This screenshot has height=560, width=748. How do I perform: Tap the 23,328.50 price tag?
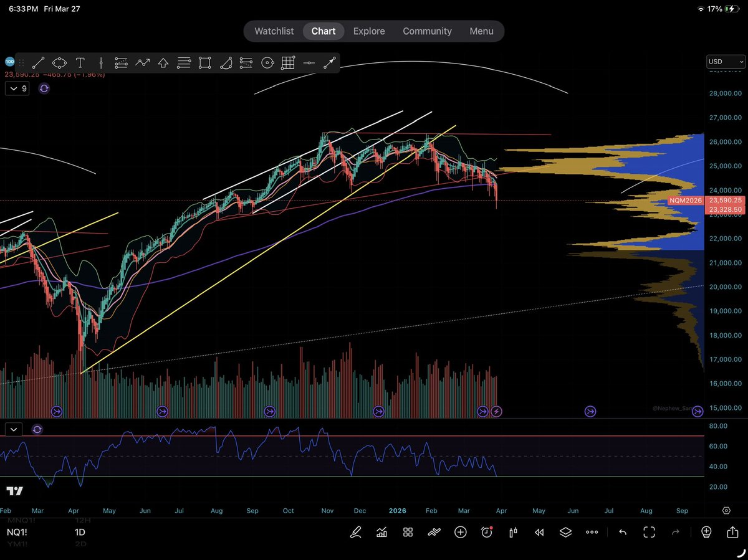click(724, 210)
